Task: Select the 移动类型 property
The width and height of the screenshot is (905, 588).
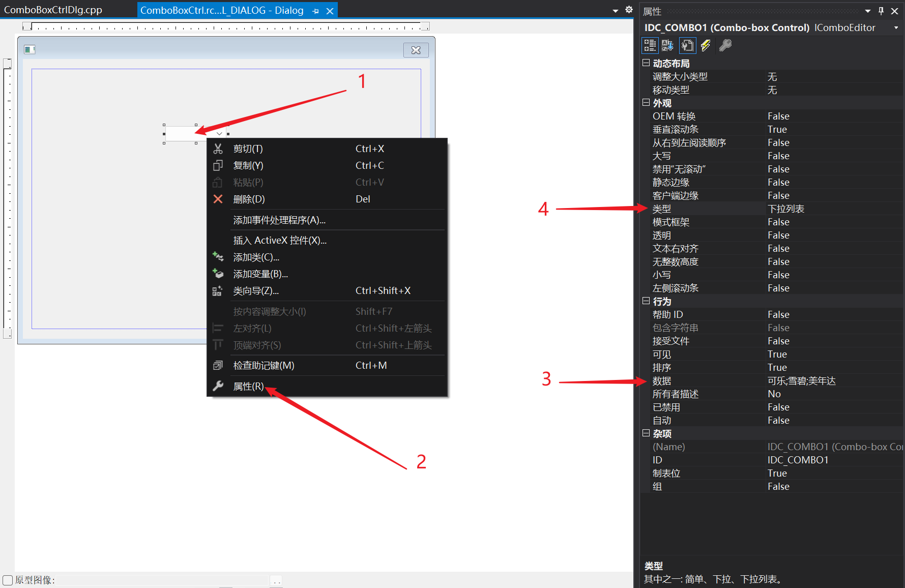Action: 772,90
